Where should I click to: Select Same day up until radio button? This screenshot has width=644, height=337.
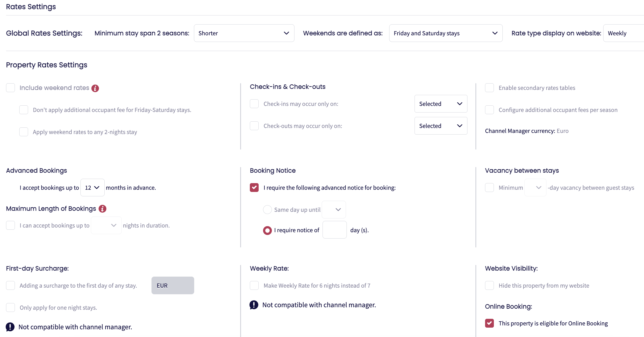click(267, 210)
